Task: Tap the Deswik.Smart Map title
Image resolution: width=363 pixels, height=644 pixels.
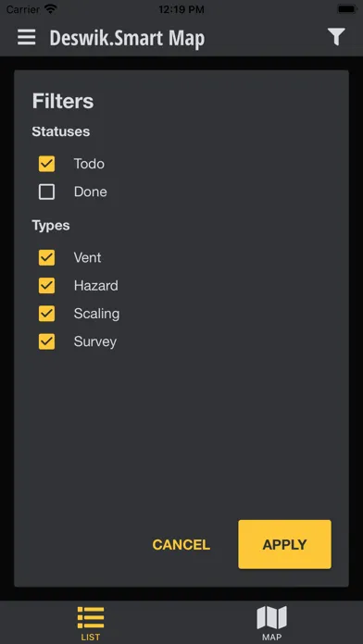Action: tap(127, 38)
